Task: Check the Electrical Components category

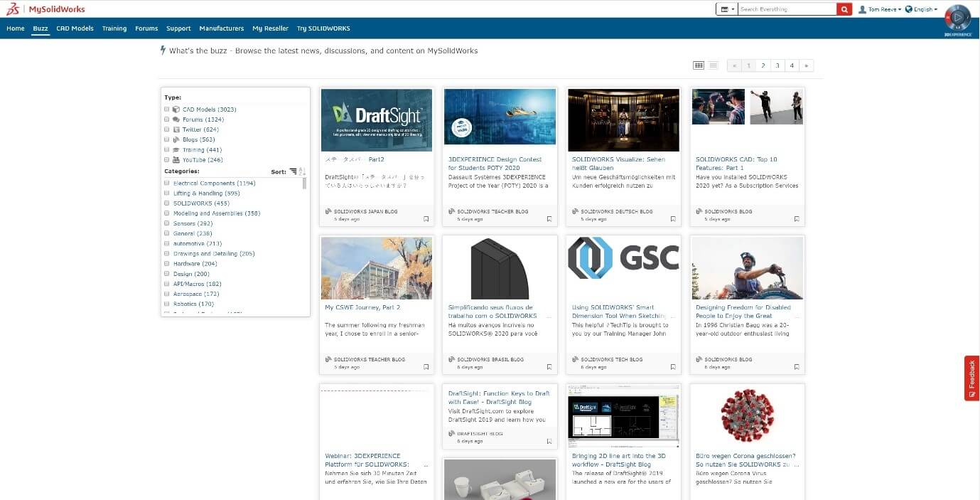Action: click(x=167, y=183)
